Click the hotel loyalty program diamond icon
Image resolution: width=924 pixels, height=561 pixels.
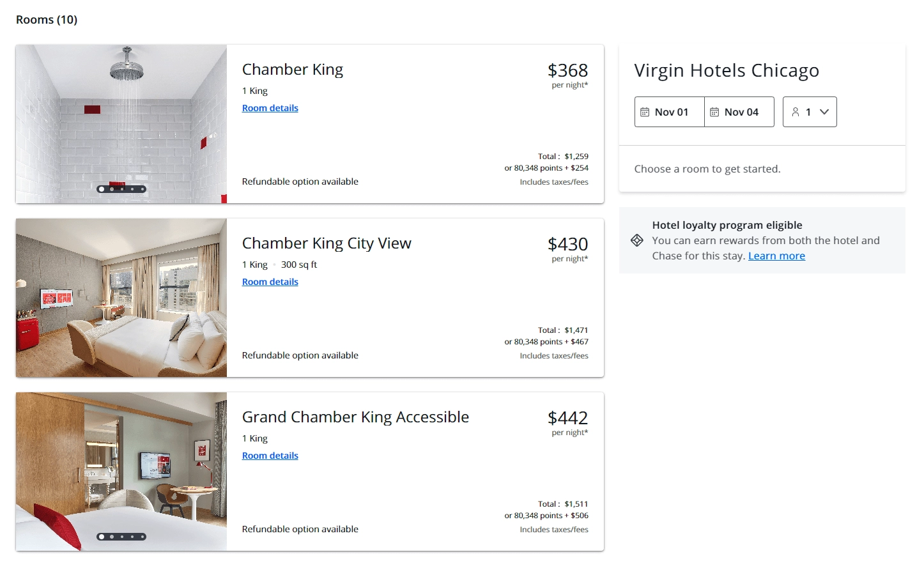(x=636, y=240)
